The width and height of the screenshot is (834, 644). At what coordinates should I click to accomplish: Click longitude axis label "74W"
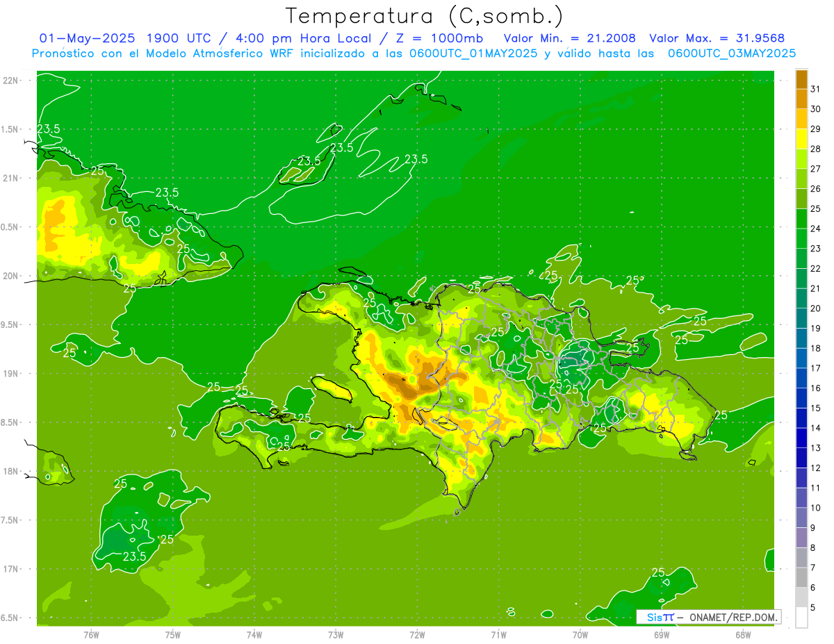click(x=254, y=634)
